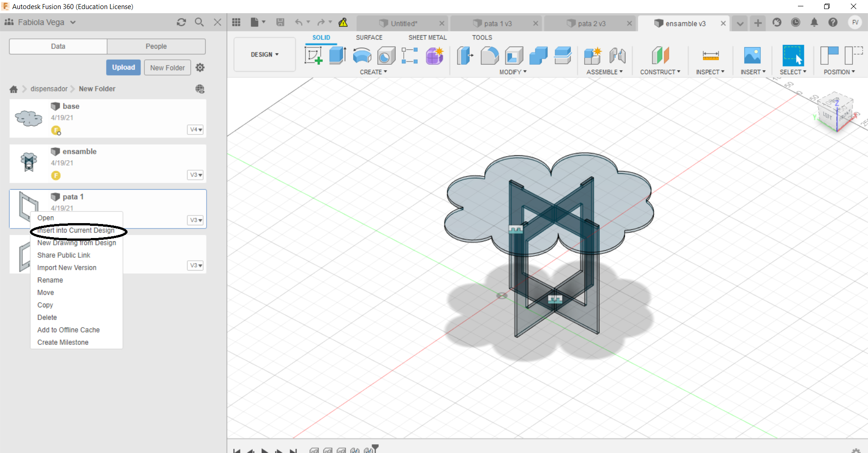The height and width of the screenshot is (453, 868).
Task: Open the Measure tool under Inspect
Action: pos(710,55)
